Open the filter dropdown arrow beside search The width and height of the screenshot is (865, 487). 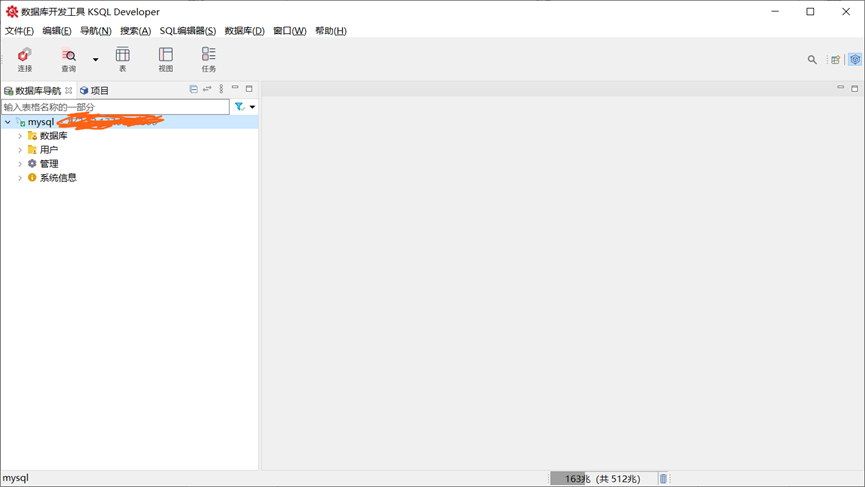pos(252,107)
